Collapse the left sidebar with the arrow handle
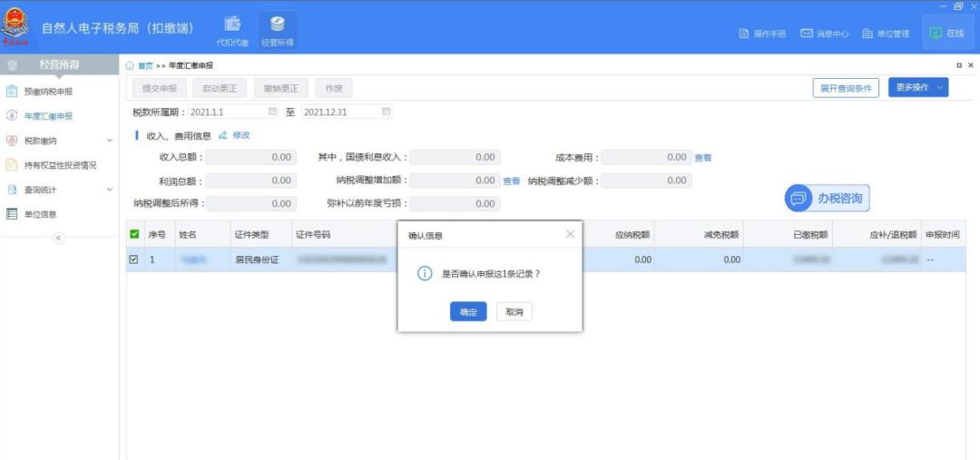The width and height of the screenshot is (980, 460). click(59, 238)
